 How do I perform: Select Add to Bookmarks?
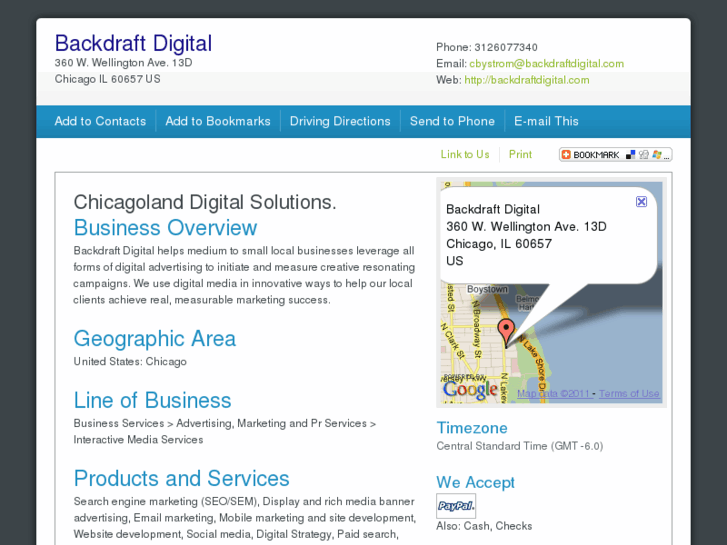coord(218,121)
